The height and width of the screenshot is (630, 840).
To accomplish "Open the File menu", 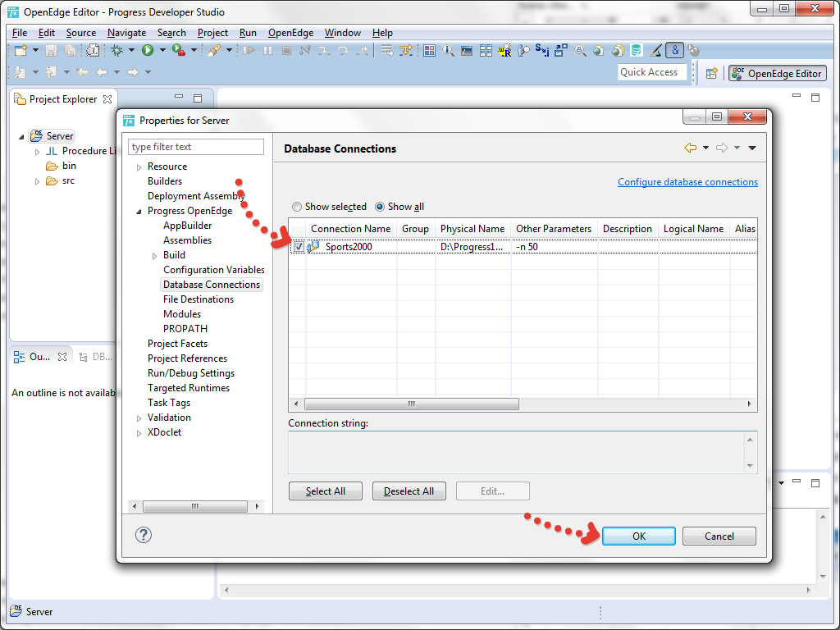I will tap(20, 33).
